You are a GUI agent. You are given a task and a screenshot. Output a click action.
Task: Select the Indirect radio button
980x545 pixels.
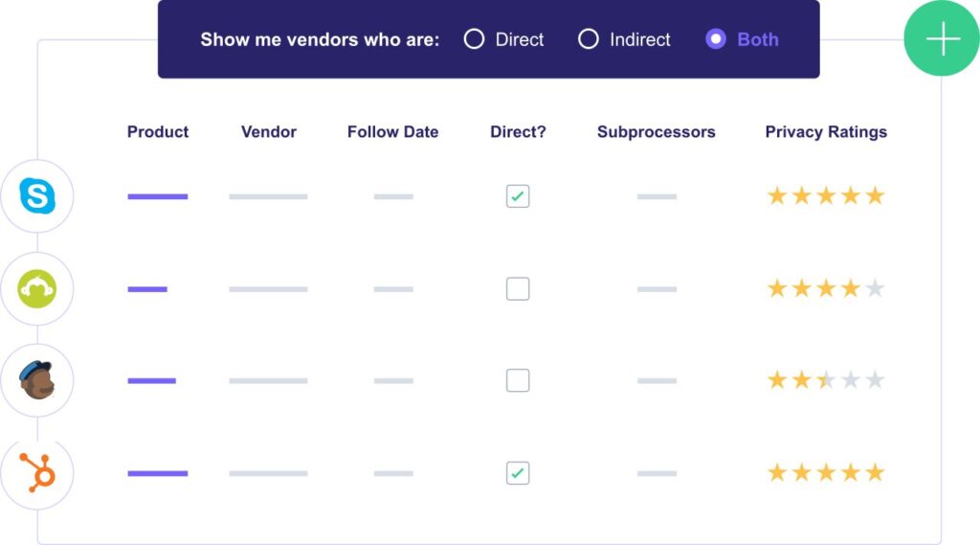pyautogui.click(x=589, y=39)
